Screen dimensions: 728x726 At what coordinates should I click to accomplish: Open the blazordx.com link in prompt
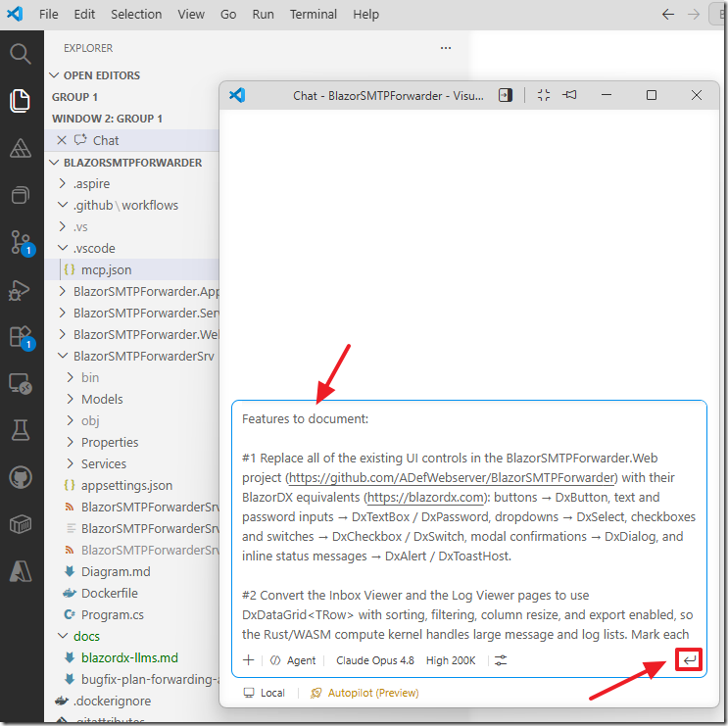[x=426, y=497]
